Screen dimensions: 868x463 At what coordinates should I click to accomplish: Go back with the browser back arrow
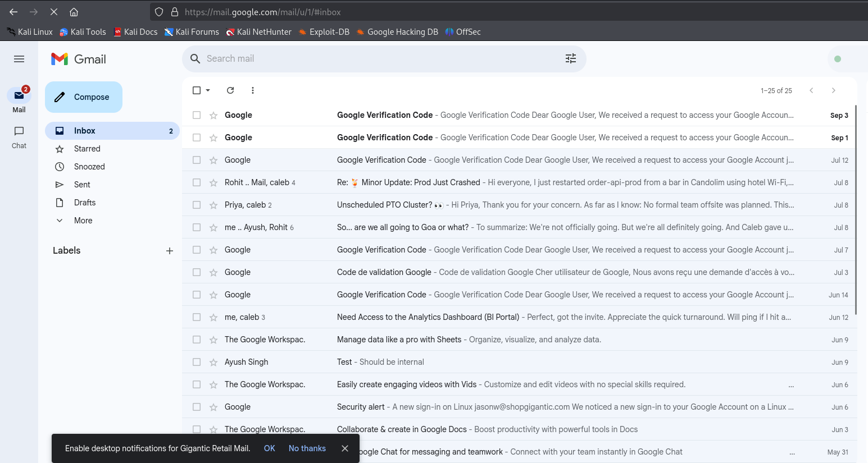[13, 12]
